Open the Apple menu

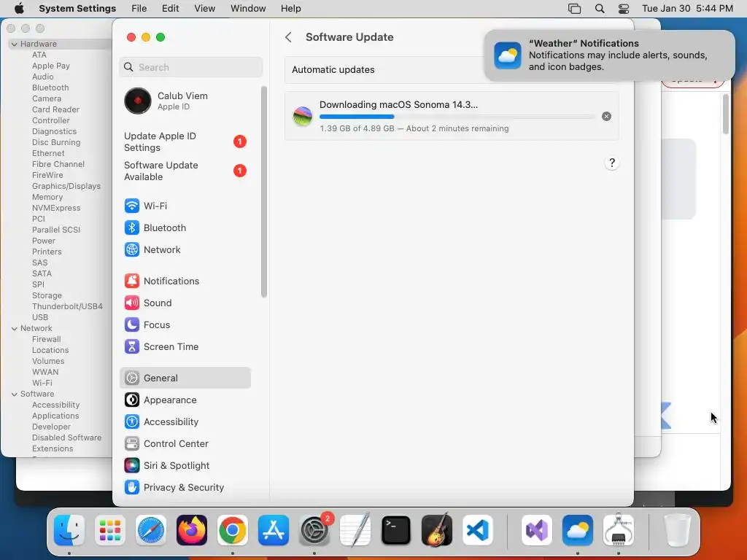[x=19, y=9]
